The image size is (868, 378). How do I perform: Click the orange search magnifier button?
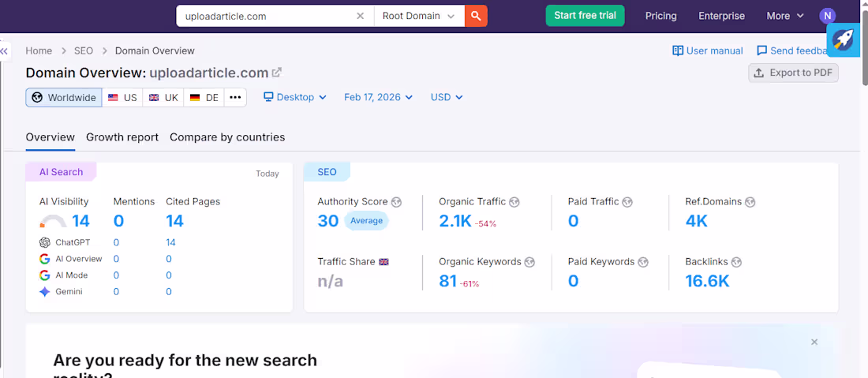[x=476, y=16]
